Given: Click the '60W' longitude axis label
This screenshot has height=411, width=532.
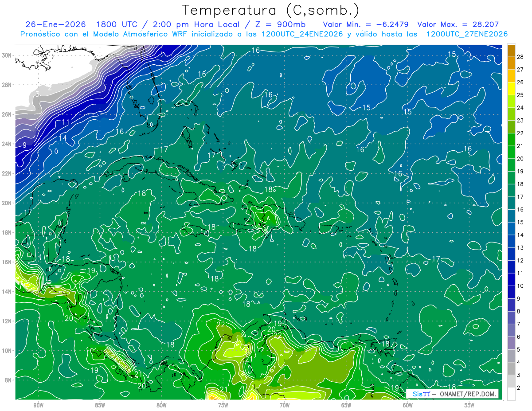Looking at the screenshot, I should (x=408, y=406).
